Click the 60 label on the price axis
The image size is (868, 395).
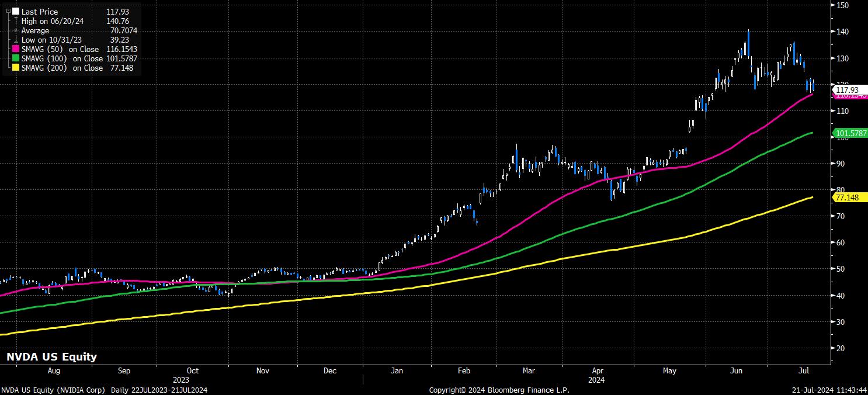[841, 242]
